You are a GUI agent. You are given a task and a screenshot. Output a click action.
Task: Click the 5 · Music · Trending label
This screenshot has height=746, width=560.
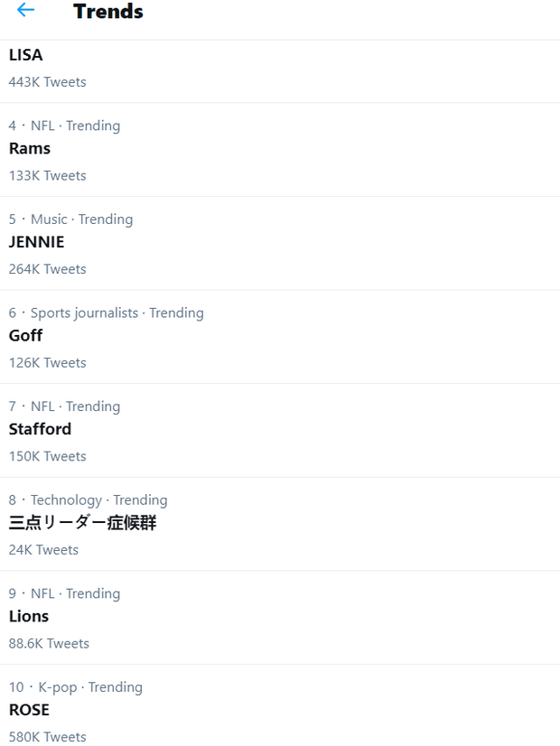click(x=70, y=219)
